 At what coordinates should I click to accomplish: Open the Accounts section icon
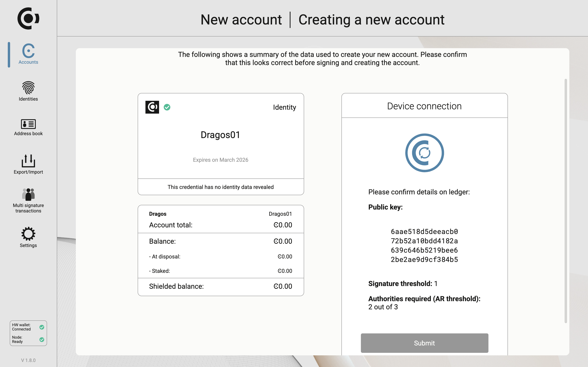28,51
